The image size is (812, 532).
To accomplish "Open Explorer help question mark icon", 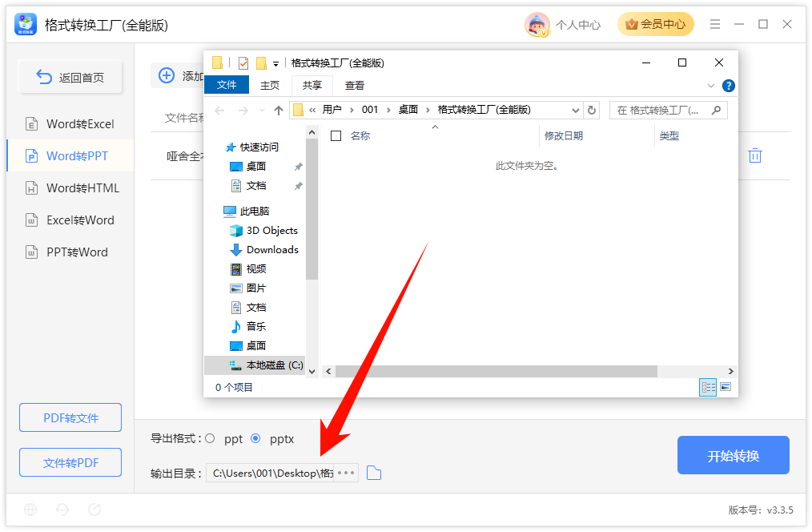I will pos(729,86).
